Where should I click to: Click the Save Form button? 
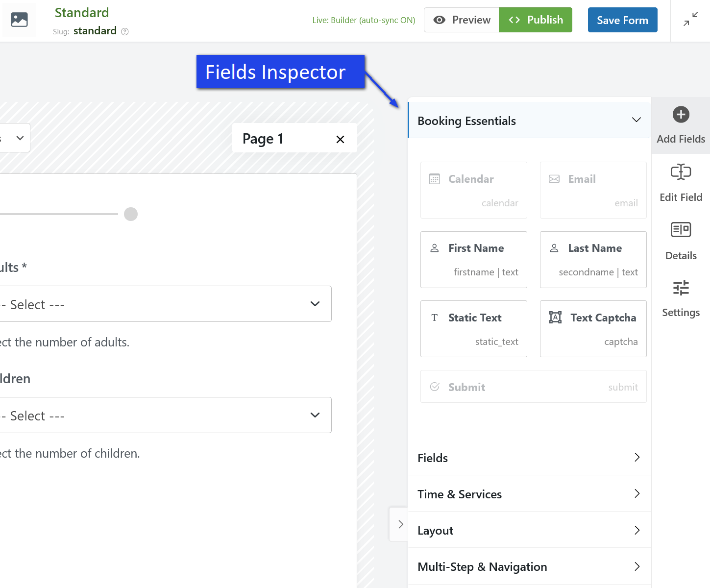(x=622, y=20)
